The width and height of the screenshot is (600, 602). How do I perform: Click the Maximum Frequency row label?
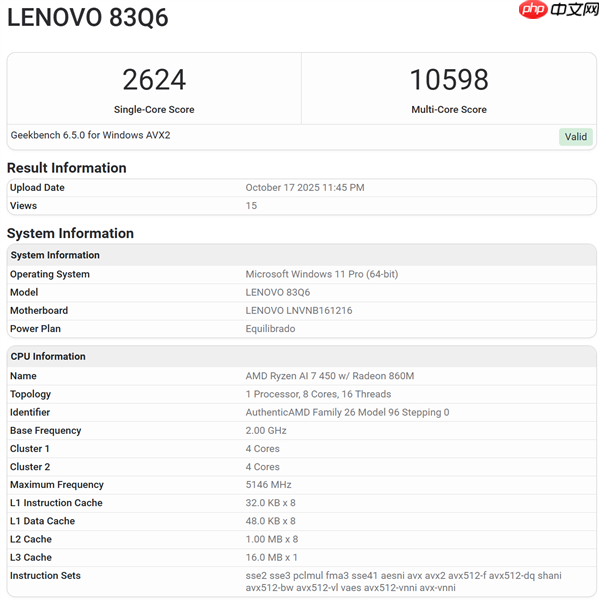pyautogui.click(x=57, y=485)
